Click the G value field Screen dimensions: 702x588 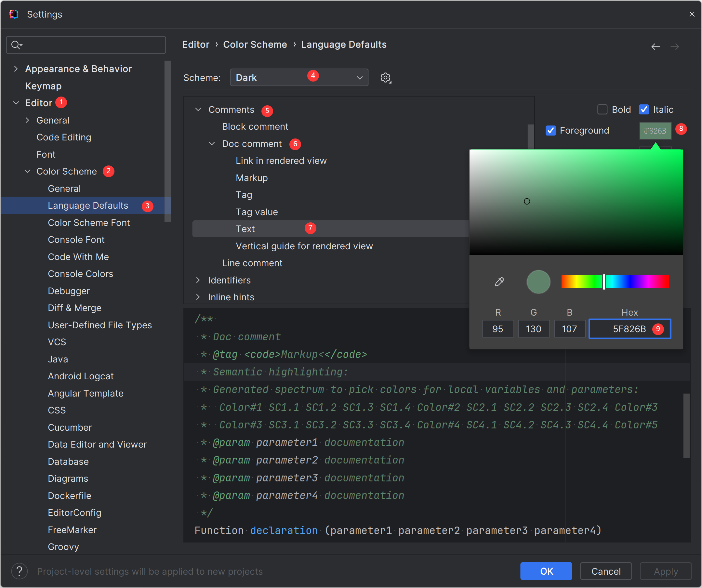534,329
